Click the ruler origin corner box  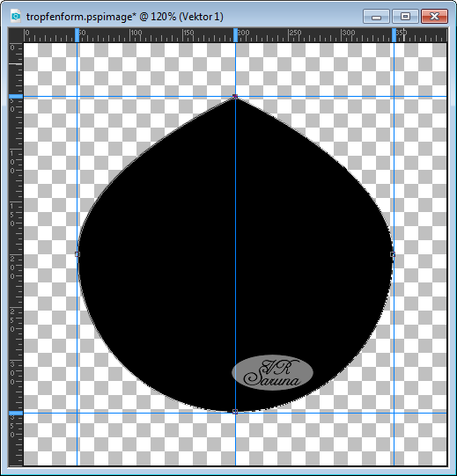[x=16, y=35]
